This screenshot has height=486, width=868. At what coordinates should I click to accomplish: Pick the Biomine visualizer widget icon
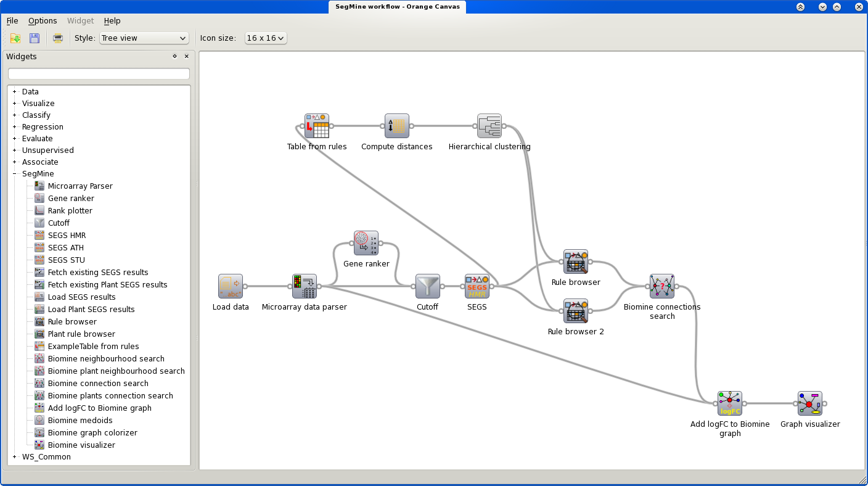39,445
